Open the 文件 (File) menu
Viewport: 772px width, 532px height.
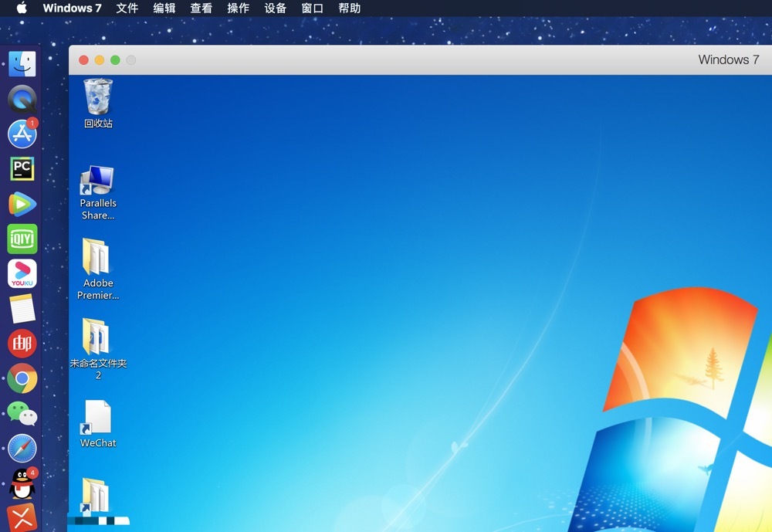click(127, 8)
